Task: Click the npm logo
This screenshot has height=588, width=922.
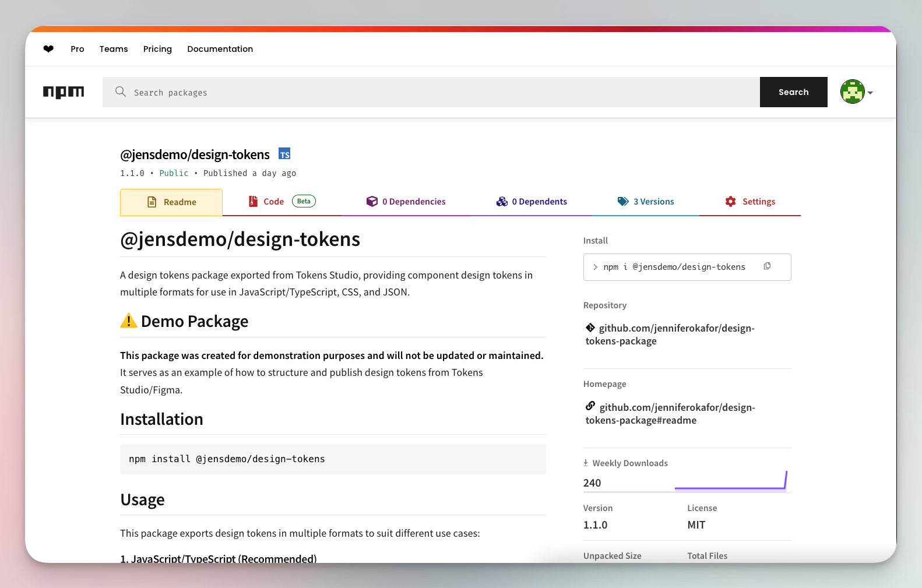Action: 64,92
